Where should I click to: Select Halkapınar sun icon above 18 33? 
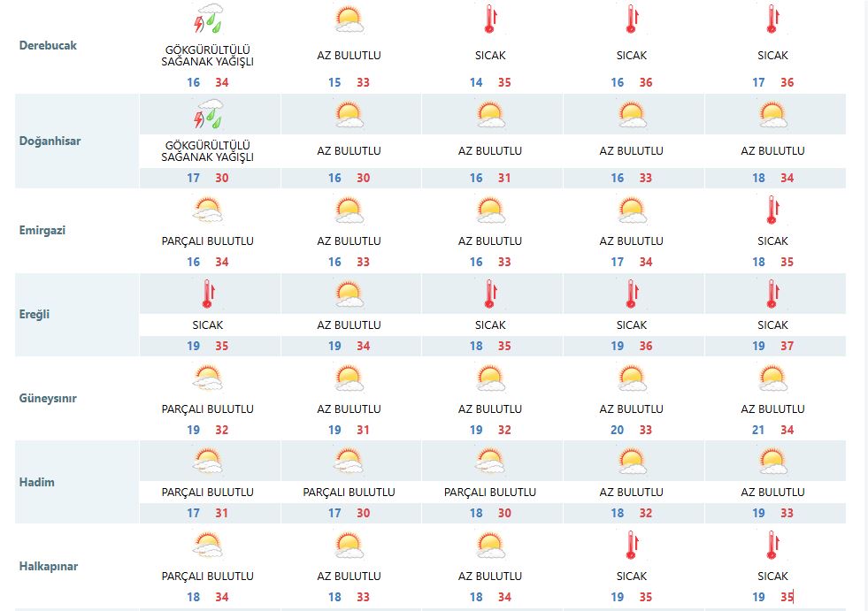[349, 546]
